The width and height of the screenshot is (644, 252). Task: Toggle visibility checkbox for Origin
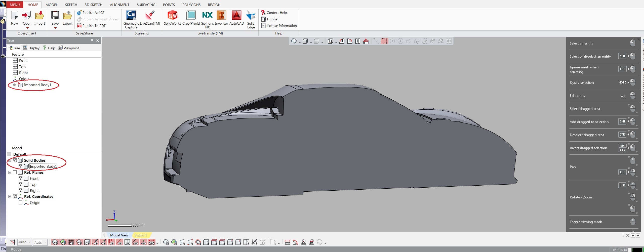point(21,202)
